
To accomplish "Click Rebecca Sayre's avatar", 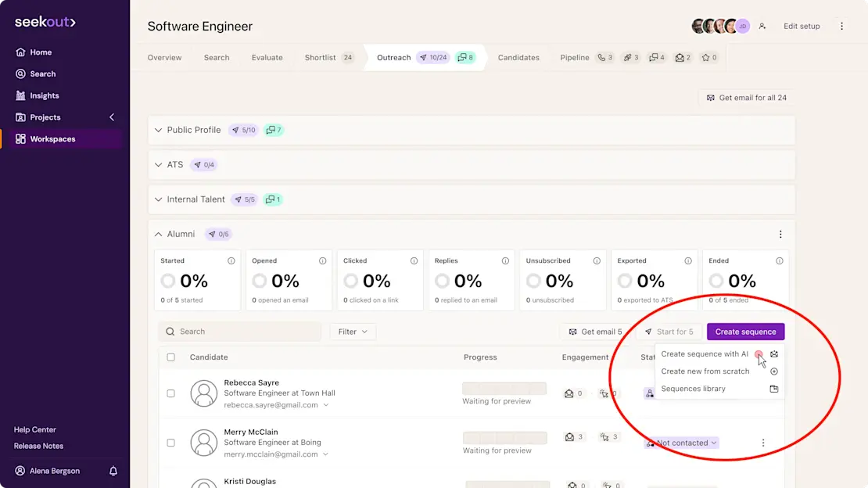I will (204, 393).
